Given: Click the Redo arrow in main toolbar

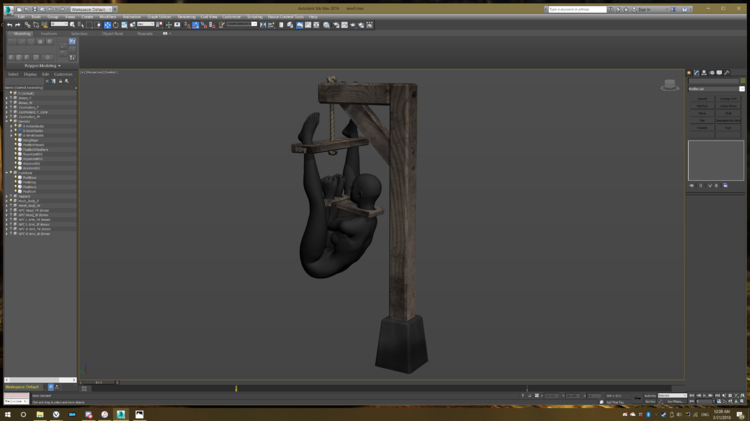Looking at the screenshot, I should tap(17, 25).
